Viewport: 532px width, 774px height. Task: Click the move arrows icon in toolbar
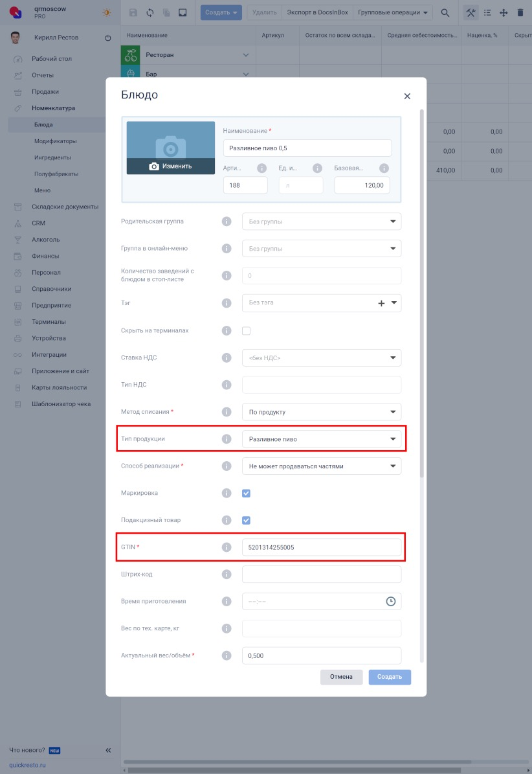click(504, 13)
